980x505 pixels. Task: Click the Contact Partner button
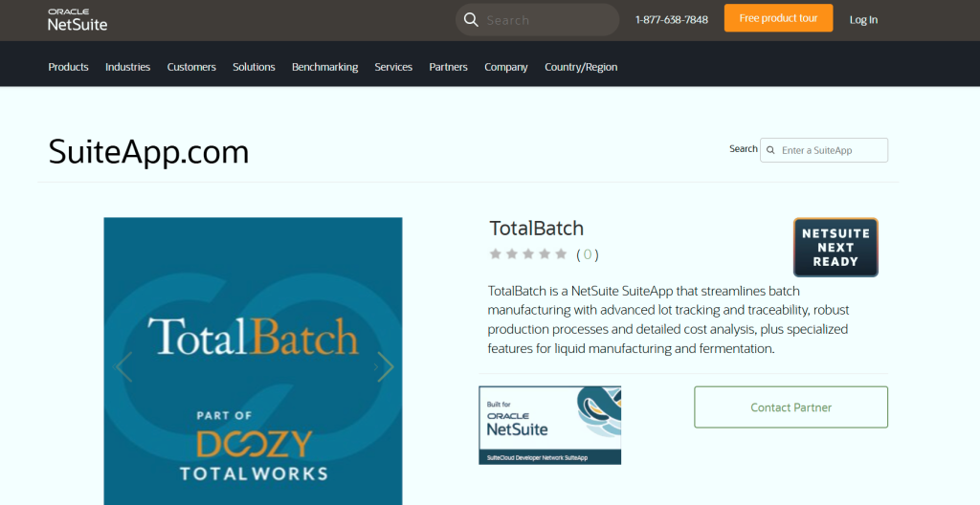(791, 406)
